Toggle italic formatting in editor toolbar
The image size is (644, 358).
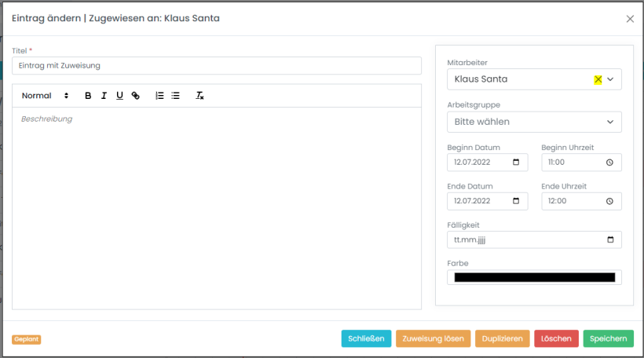pos(104,96)
